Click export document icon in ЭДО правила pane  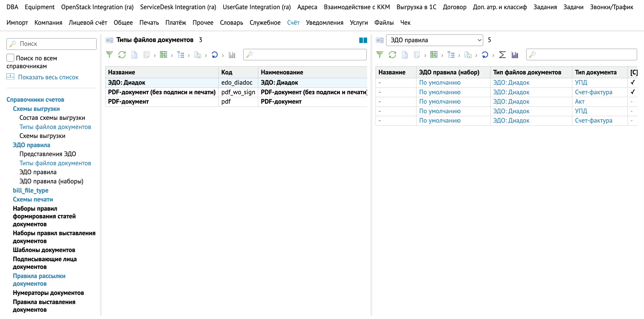(x=468, y=55)
